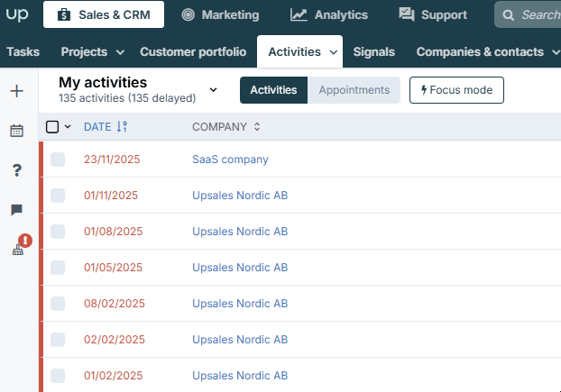Sort by the COMPANY column header
The height and width of the screenshot is (392, 561).
[x=219, y=127]
